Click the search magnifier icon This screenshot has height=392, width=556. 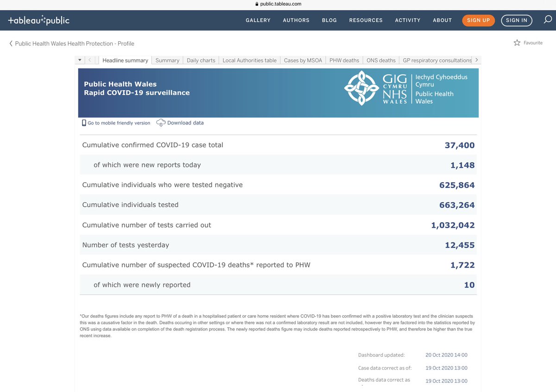coord(548,20)
